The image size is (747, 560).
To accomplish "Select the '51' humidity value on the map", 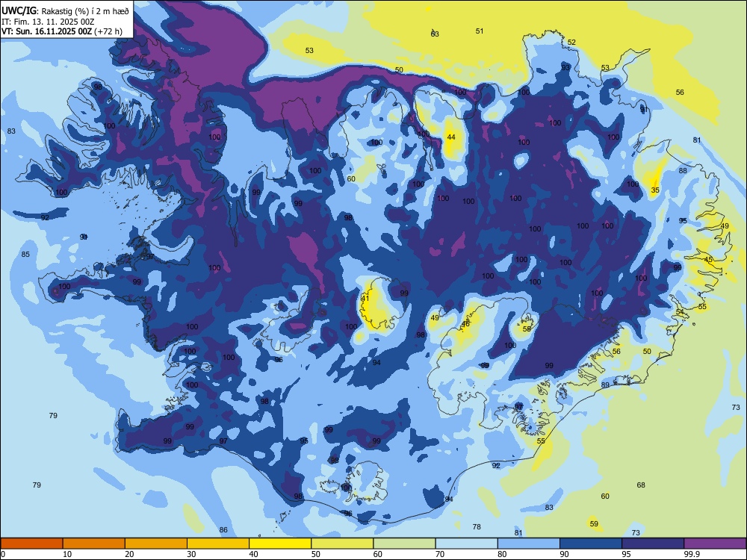I will tap(480, 31).
